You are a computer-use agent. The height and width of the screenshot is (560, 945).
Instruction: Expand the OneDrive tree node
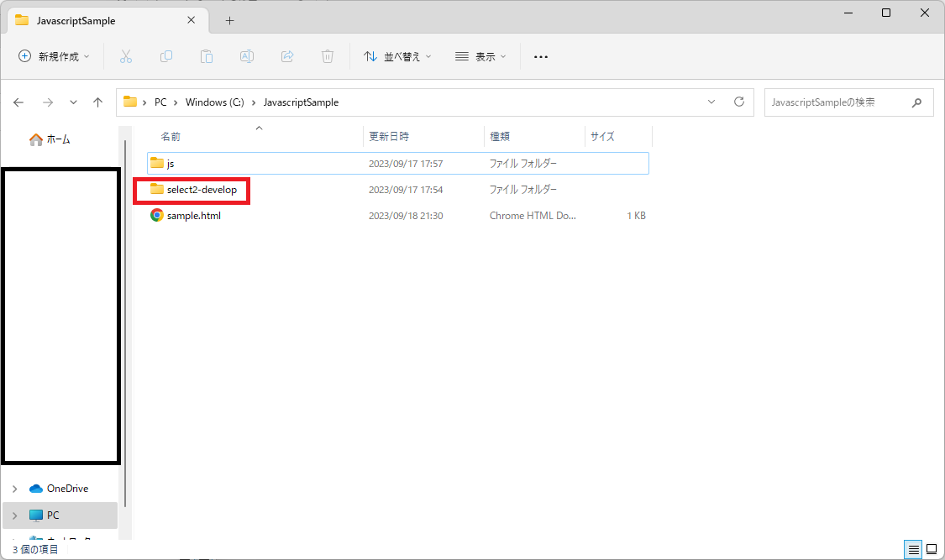pyautogui.click(x=15, y=489)
